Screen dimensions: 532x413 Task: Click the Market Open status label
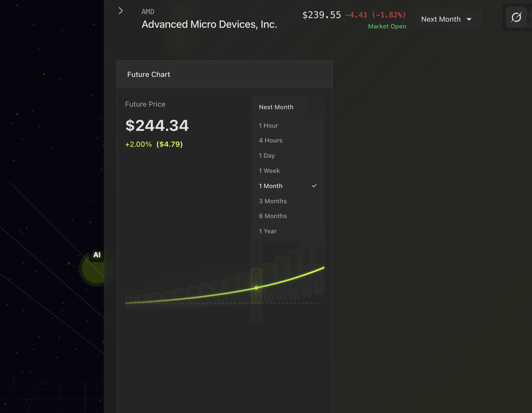point(387,26)
